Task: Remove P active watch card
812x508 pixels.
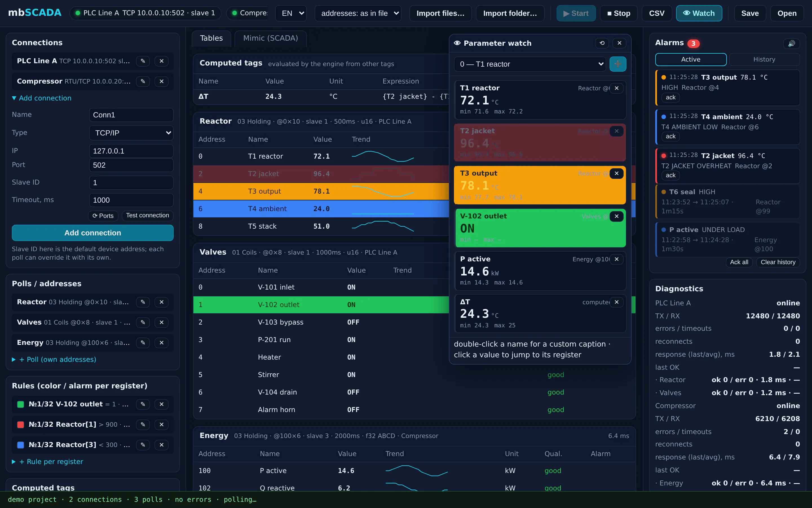Action: coord(616,259)
